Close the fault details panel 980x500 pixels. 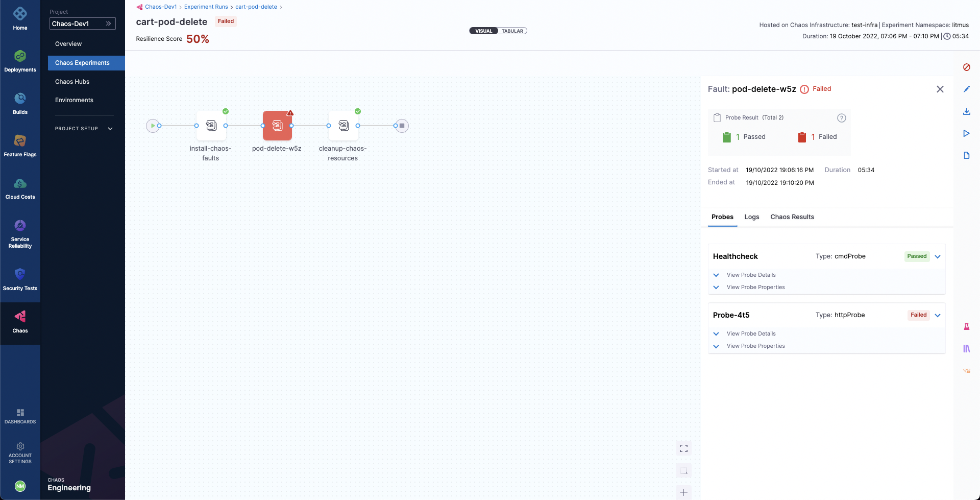(940, 89)
